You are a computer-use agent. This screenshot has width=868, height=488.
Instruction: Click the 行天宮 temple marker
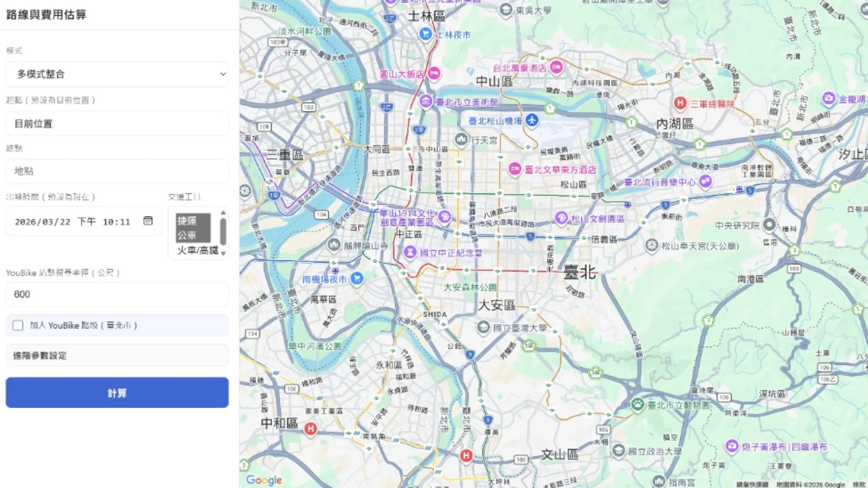461,140
